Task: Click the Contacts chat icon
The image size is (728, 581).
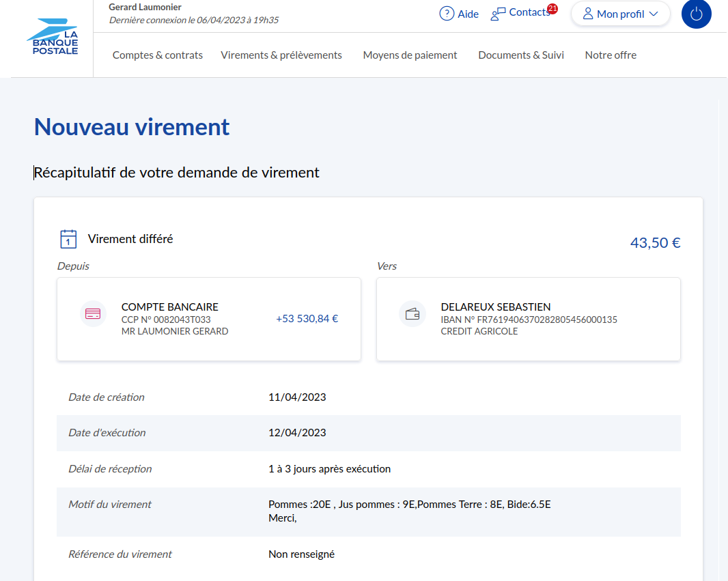Action: (499, 14)
